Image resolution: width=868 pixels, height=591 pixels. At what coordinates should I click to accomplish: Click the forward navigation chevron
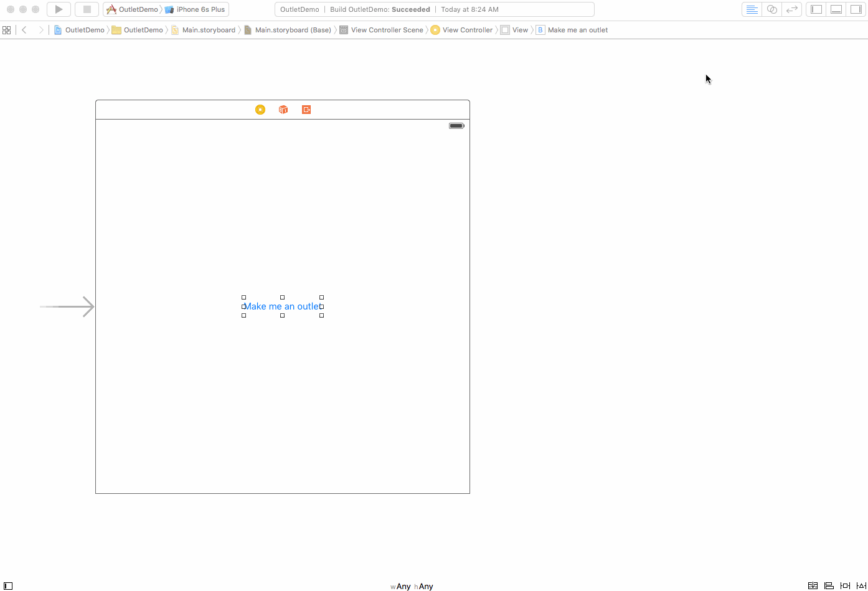coord(40,29)
